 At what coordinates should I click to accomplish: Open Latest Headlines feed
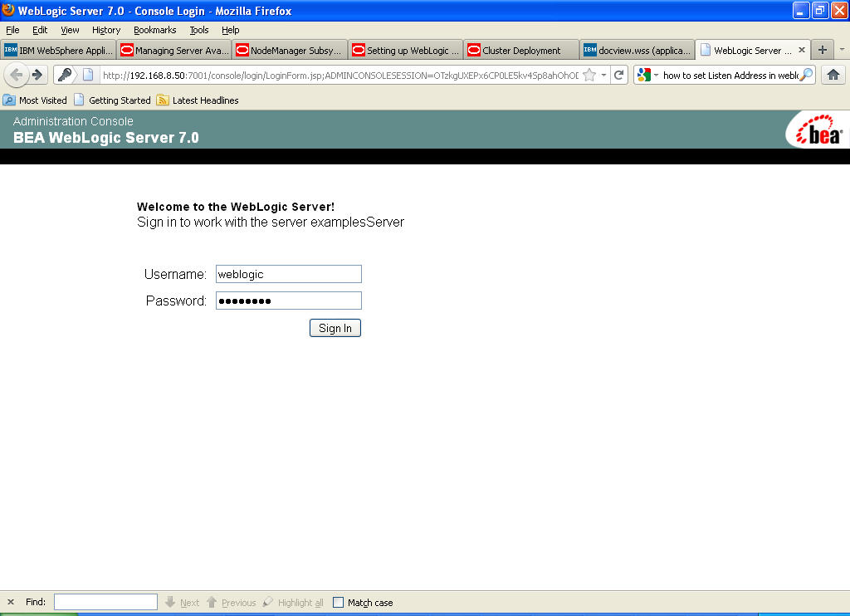pyautogui.click(x=198, y=100)
